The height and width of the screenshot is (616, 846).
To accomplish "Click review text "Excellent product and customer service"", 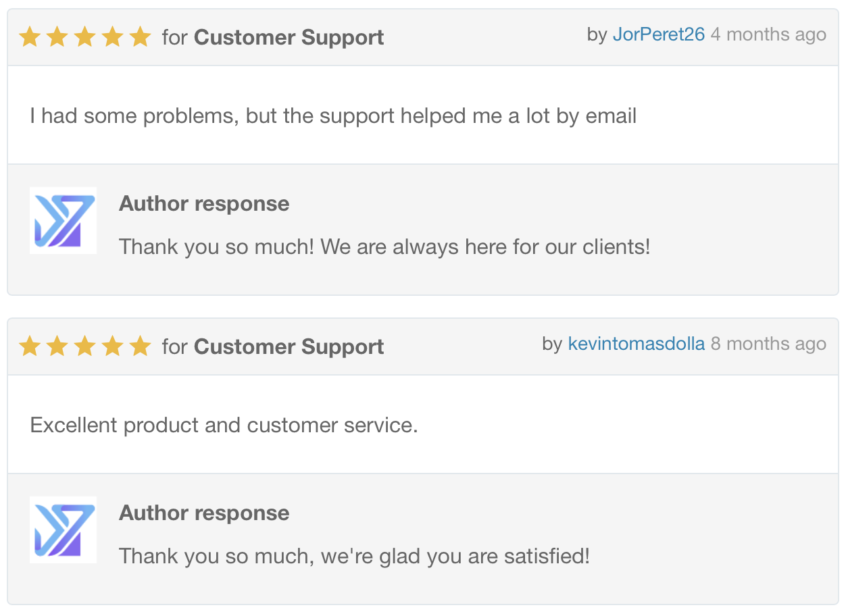I will tap(224, 426).
